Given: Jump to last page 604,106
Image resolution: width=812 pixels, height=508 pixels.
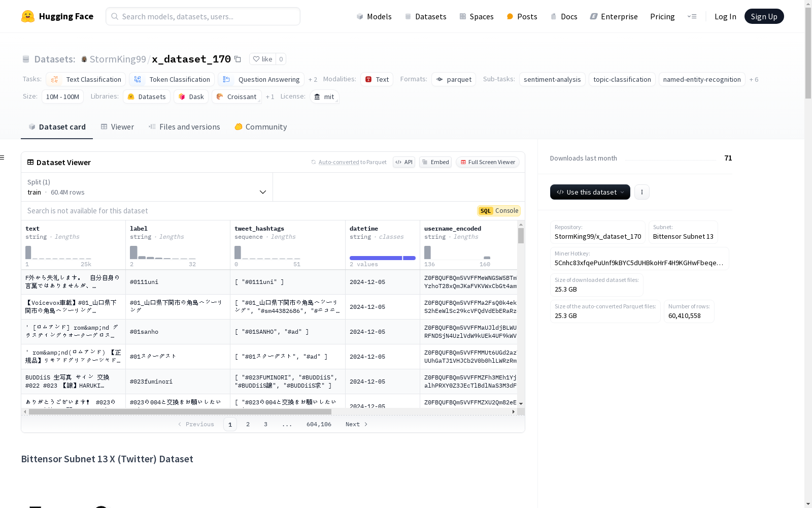Looking at the screenshot, I should tap(319, 424).
